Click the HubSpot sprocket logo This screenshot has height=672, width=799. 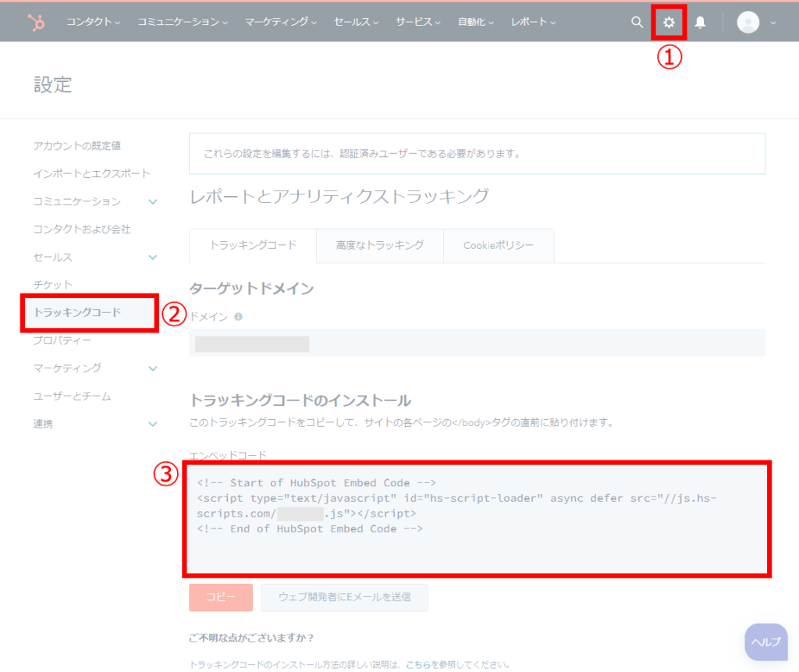pos(36,22)
